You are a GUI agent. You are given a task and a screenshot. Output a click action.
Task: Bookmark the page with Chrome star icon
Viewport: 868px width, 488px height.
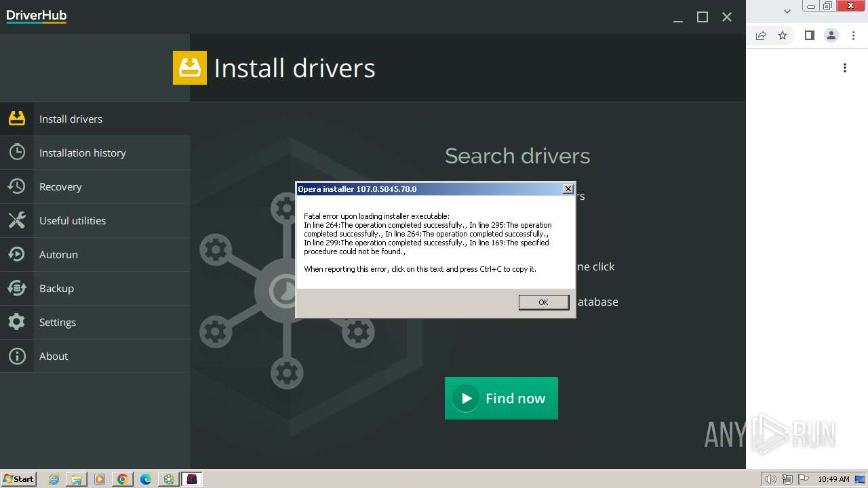[783, 35]
